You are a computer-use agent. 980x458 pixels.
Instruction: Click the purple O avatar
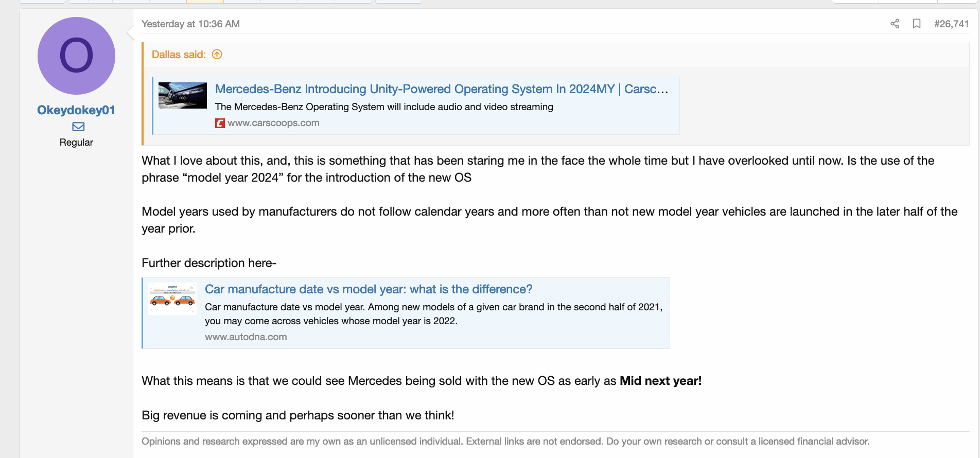tap(76, 56)
